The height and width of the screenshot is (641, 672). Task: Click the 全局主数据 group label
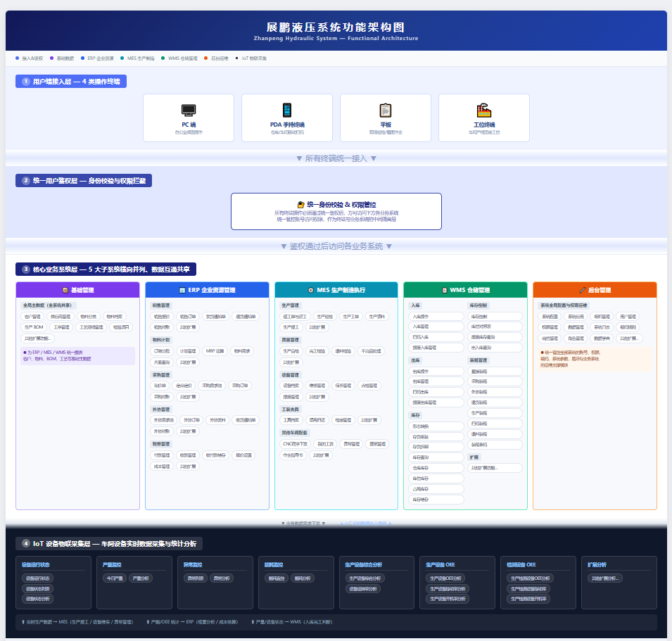(x=47, y=305)
